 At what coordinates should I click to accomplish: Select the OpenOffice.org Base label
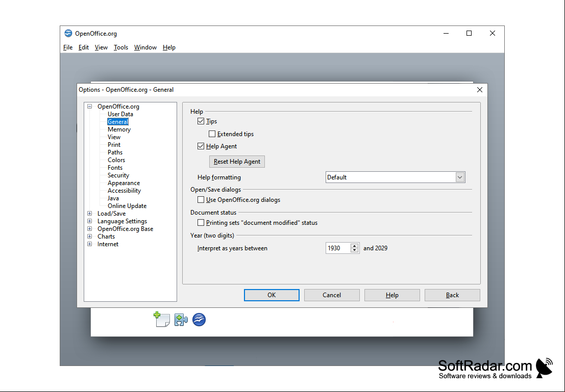pyautogui.click(x=126, y=229)
